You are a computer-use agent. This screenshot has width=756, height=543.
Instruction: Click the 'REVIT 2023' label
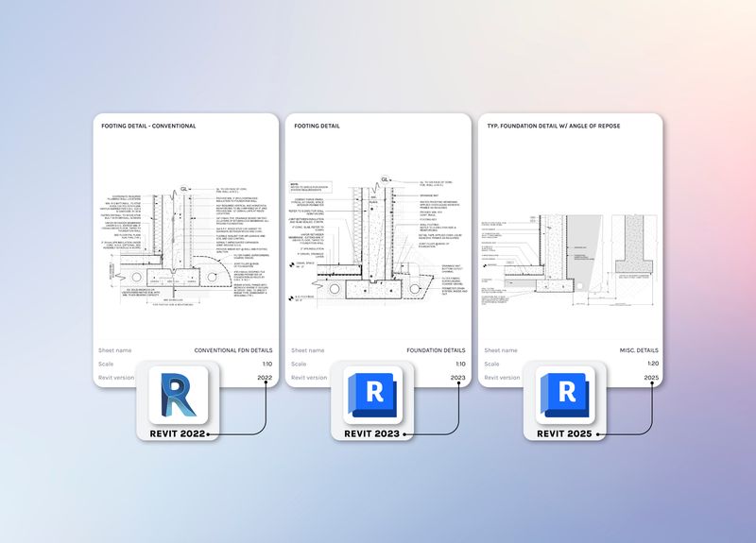pyautogui.click(x=371, y=433)
